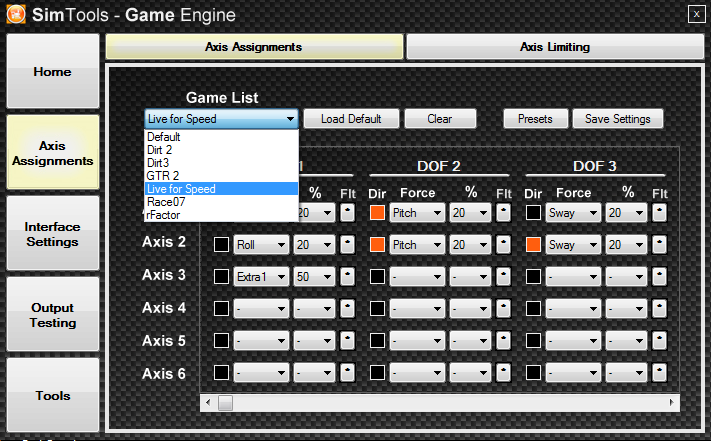Viewport: 711px width, 441px height.
Task: Click the Clear button
Action: [x=440, y=119]
